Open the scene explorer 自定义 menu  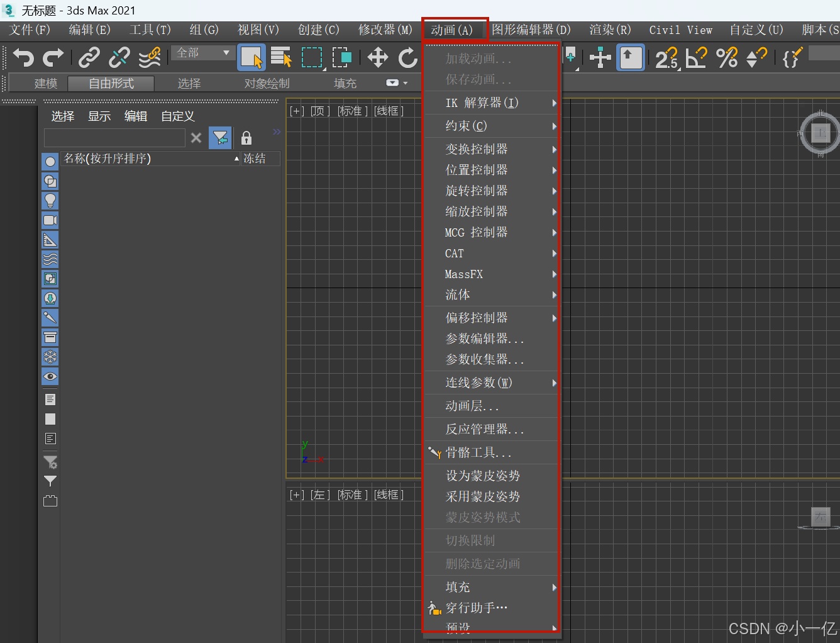(x=178, y=116)
